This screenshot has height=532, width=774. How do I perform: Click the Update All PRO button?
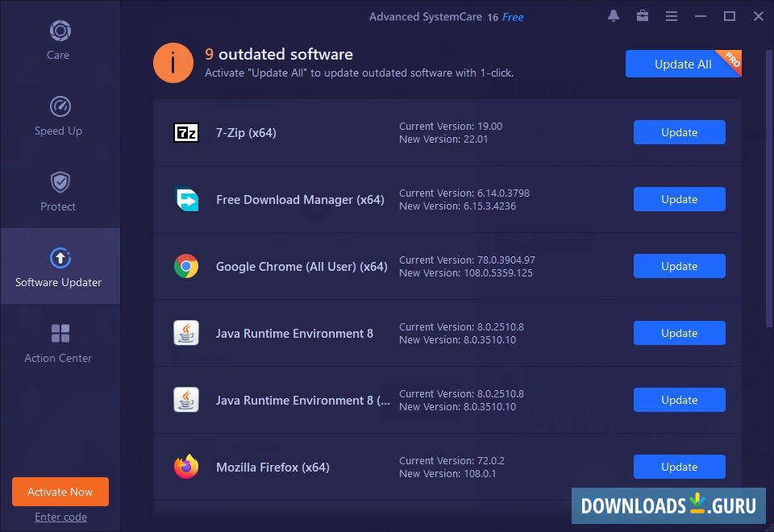click(x=683, y=64)
